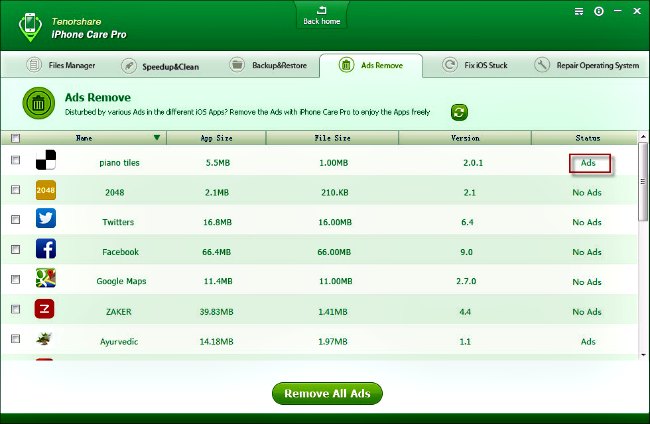Viewport: 650px width, 424px height.
Task: Click the No Ads status for 2048
Action: (587, 193)
